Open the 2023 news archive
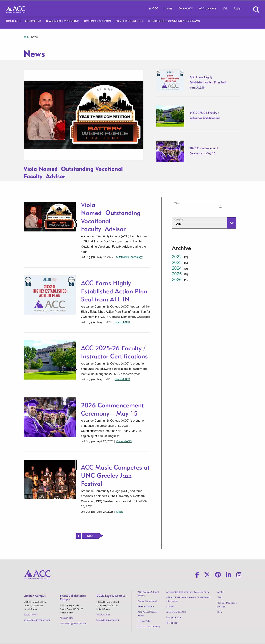This screenshot has width=265, height=644. pyautogui.click(x=177, y=263)
